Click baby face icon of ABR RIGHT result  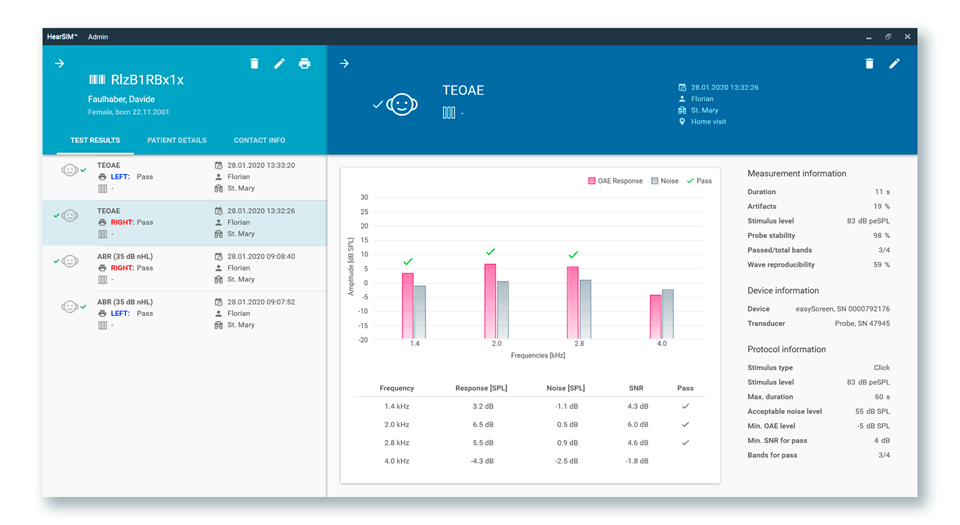[70, 261]
